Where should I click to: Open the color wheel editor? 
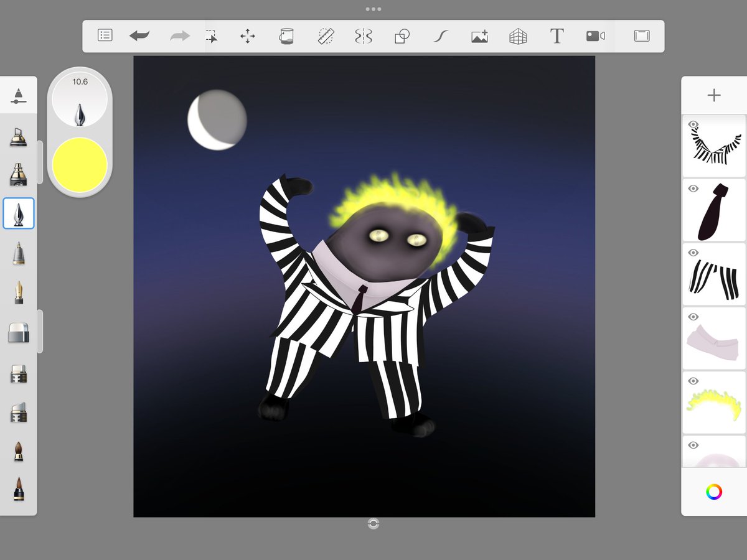click(x=714, y=492)
